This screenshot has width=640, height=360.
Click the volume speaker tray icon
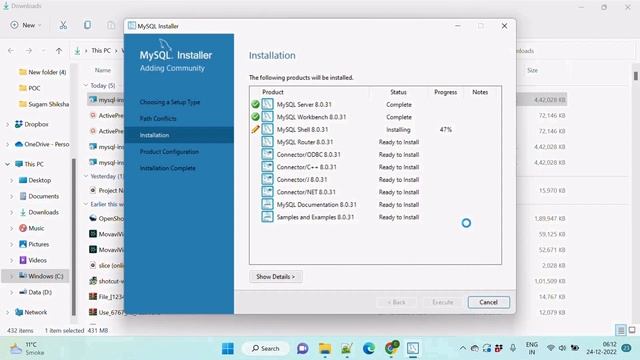tap(562, 348)
